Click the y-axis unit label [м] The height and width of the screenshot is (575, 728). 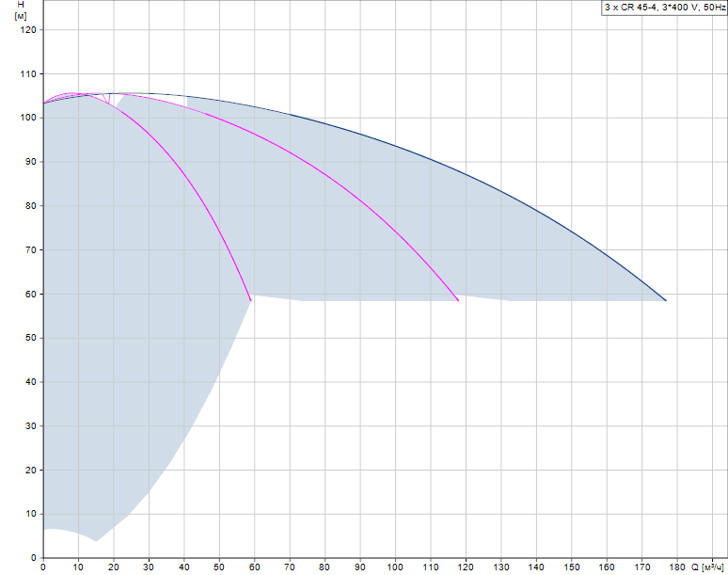point(21,16)
